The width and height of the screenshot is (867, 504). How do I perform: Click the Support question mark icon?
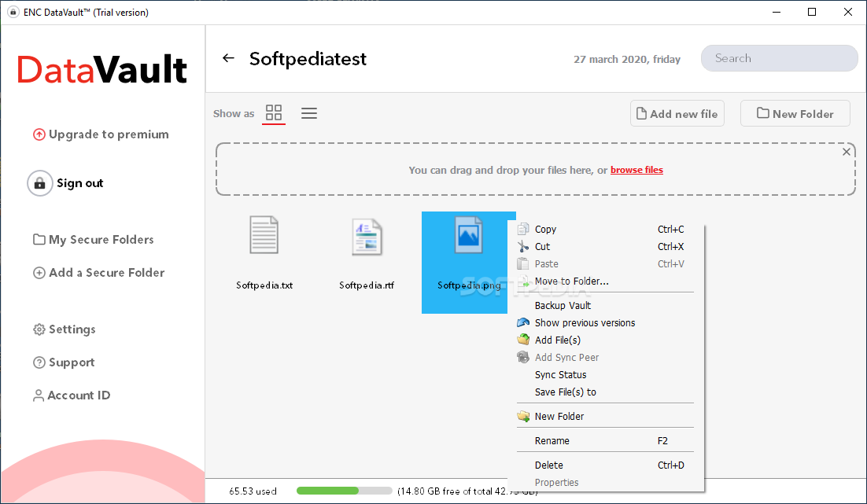(x=39, y=362)
